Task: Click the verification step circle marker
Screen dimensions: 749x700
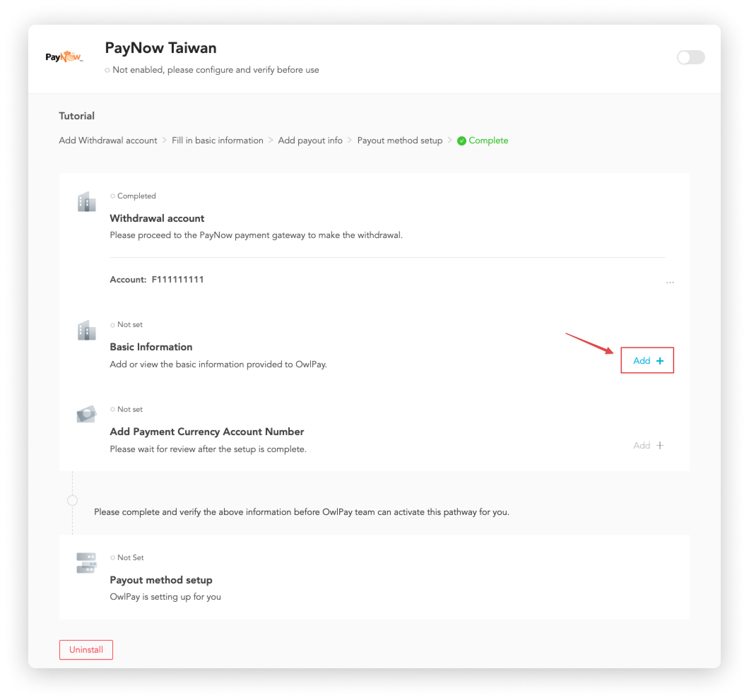Action: [72, 500]
